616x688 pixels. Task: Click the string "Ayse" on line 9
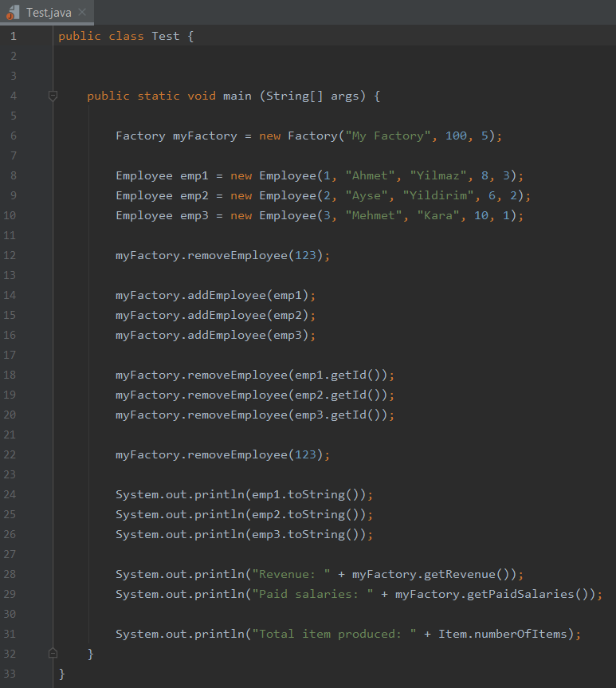(367, 195)
